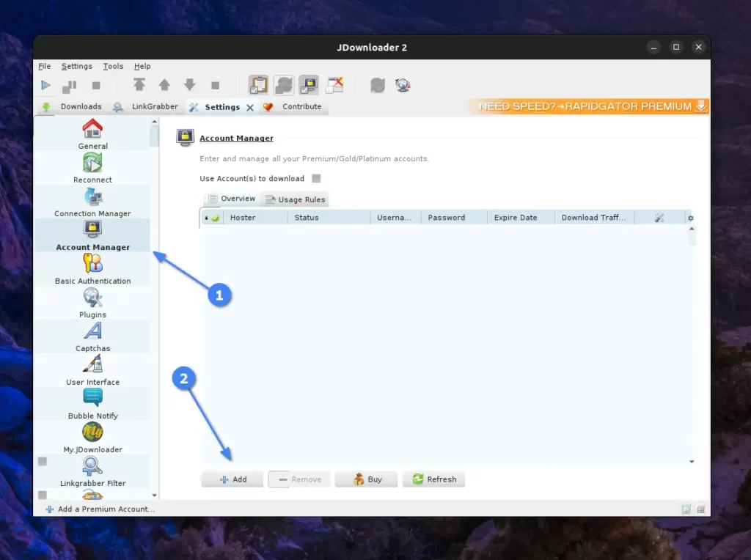Close the Settings tab
751x560 pixels.
pos(250,108)
